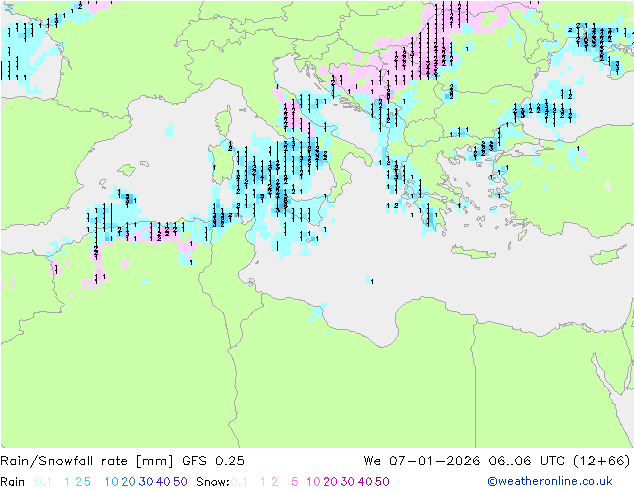The width and height of the screenshot is (634, 490).
Task: Click the "Rain/Snowfall rate [mm]" title
Action: [x=87, y=461]
